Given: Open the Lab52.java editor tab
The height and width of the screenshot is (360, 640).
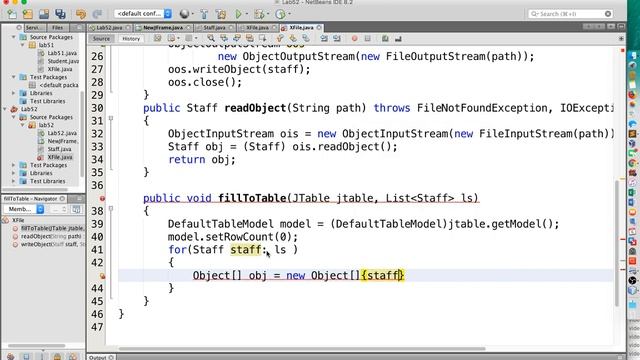Looking at the screenshot, I should tap(109, 28).
